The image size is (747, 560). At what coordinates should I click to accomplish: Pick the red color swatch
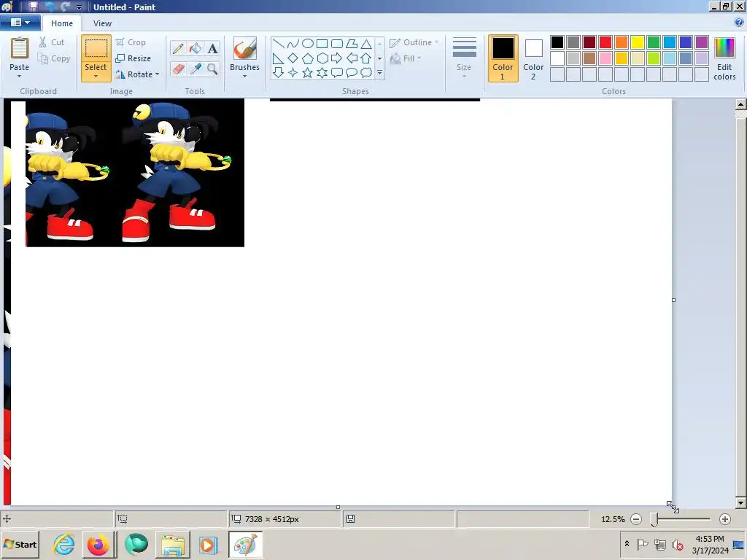click(x=605, y=42)
